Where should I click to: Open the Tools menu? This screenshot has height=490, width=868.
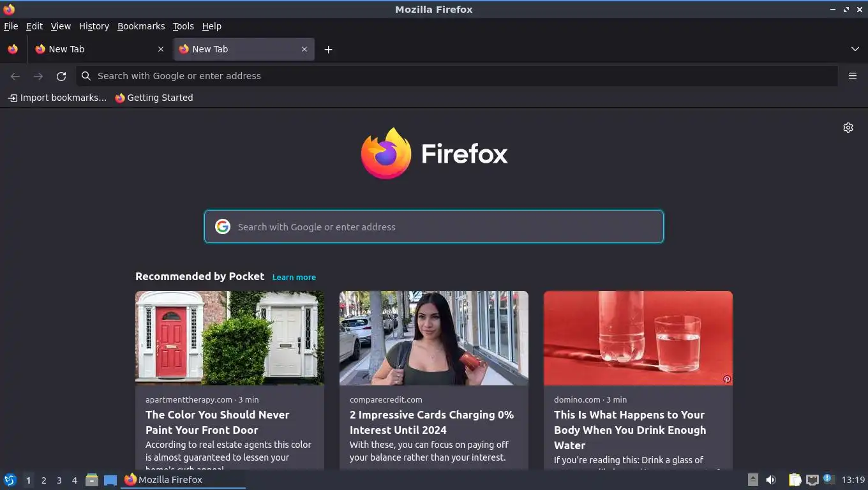pos(183,26)
